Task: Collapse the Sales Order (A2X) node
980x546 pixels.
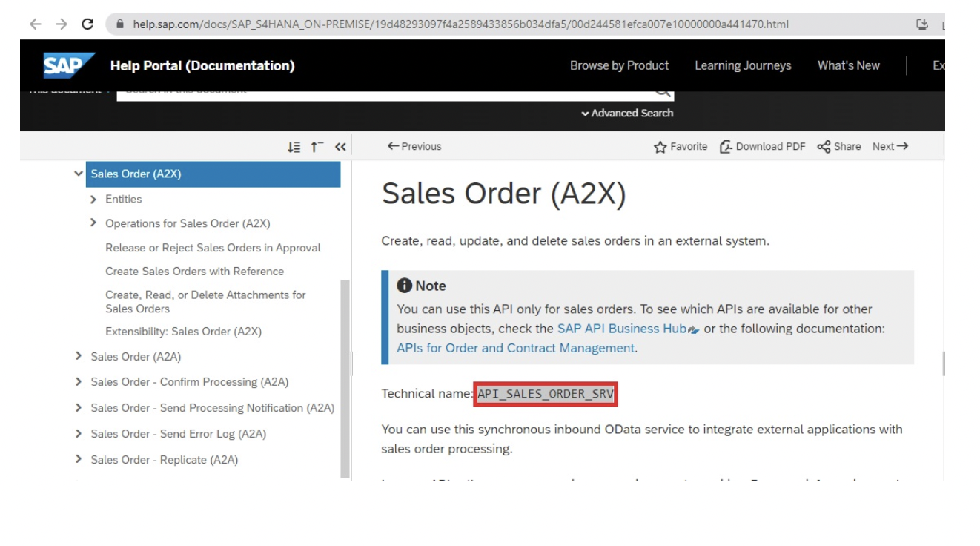Action: tap(79, 174)
